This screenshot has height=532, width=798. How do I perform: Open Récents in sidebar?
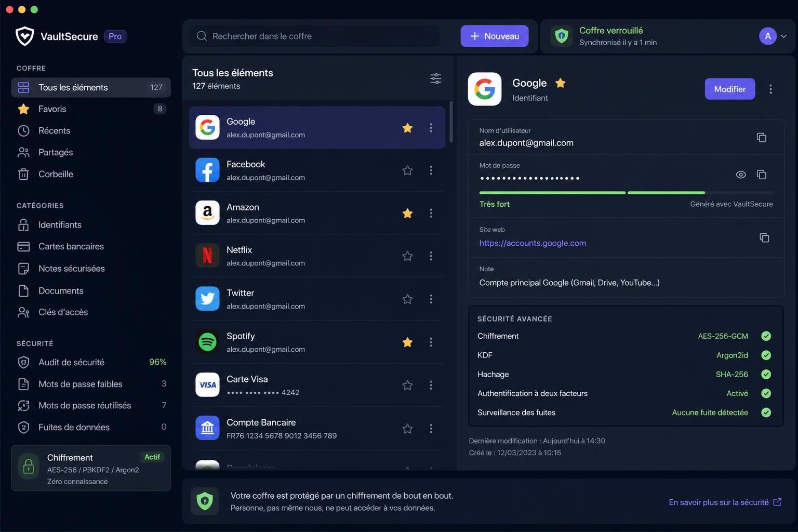91,131
